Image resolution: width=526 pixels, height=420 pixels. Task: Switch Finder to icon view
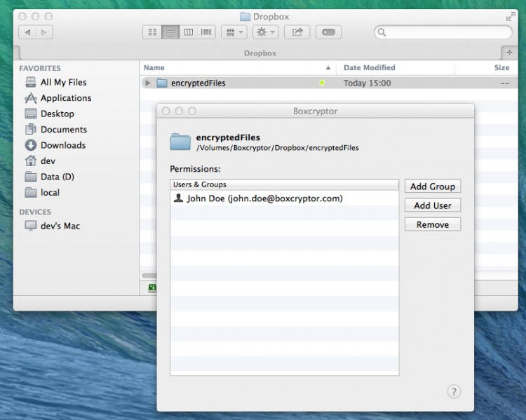[152, 32]
